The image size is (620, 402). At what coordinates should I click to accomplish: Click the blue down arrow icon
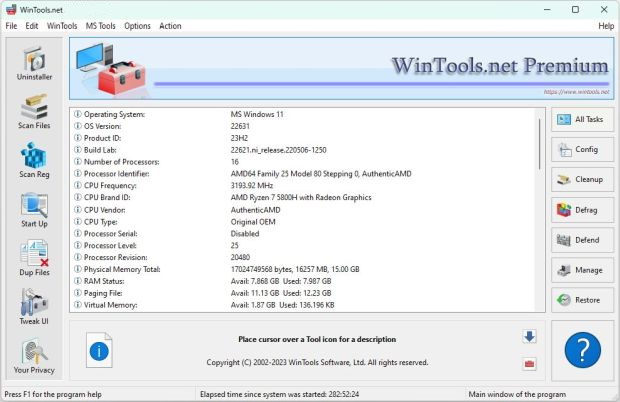[529, 337]
